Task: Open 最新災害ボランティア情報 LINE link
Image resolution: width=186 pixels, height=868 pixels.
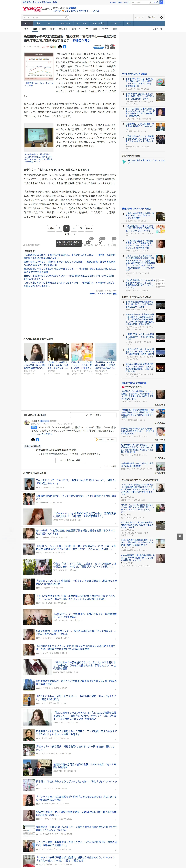Action: tap(40, 2)
